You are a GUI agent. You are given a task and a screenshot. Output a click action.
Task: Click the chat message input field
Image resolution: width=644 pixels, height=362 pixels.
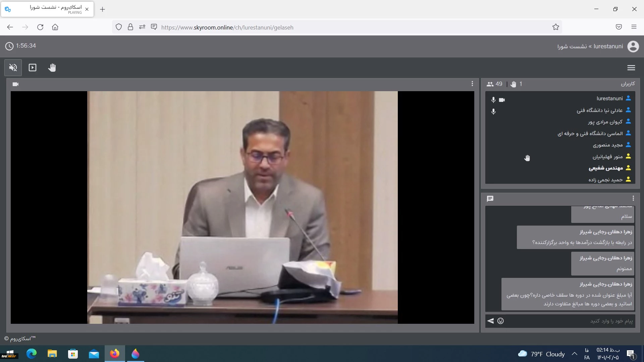point(570,321)
